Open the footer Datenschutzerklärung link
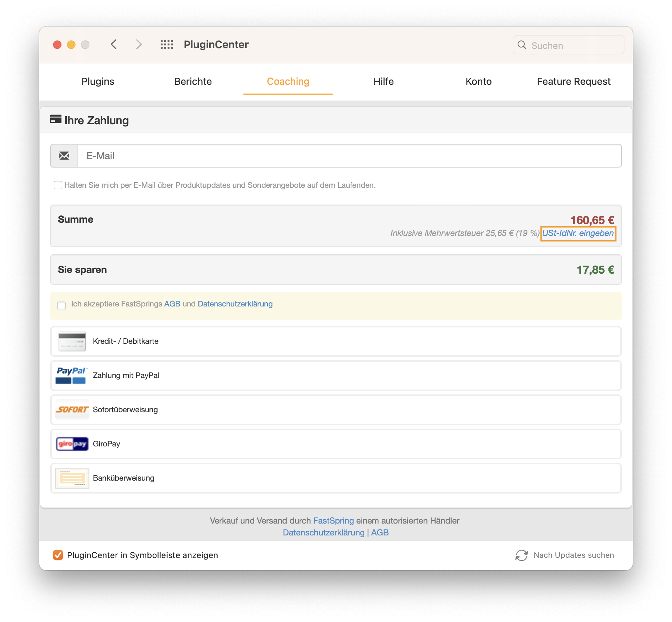 tap(324, 533)
